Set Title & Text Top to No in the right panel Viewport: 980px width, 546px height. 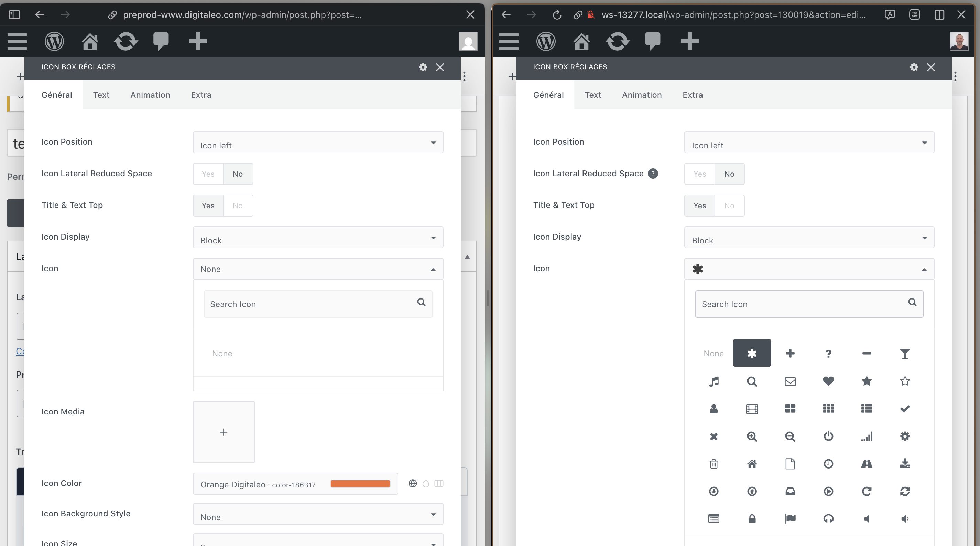coord(729,206)
